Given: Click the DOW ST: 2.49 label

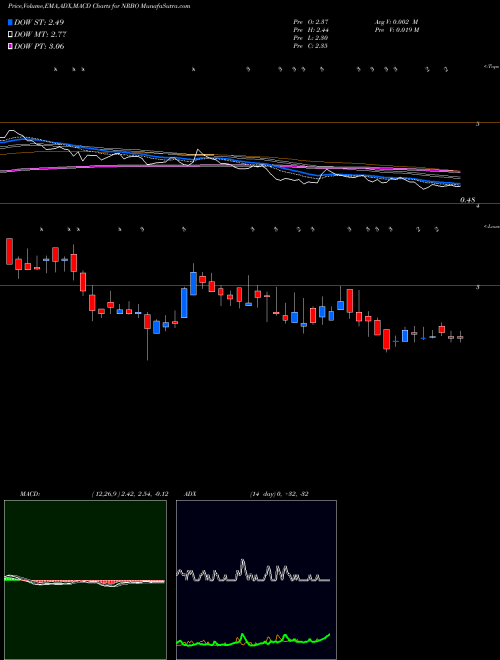Looking at the screenshot, I should 39,22.
